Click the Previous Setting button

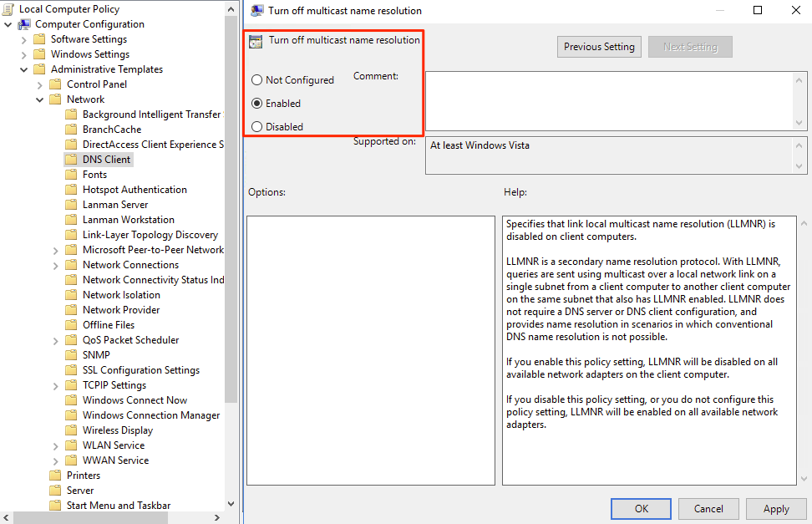pos(599,47)
